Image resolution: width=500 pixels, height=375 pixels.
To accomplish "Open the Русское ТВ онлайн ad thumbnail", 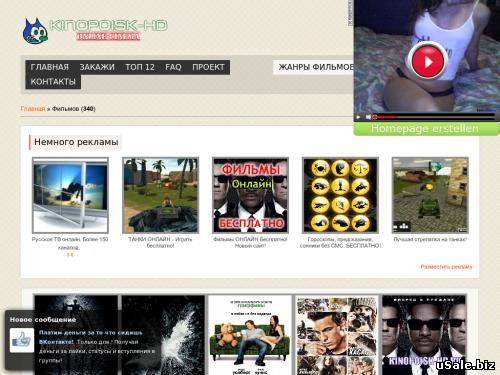I will click(x=70, y=195).
